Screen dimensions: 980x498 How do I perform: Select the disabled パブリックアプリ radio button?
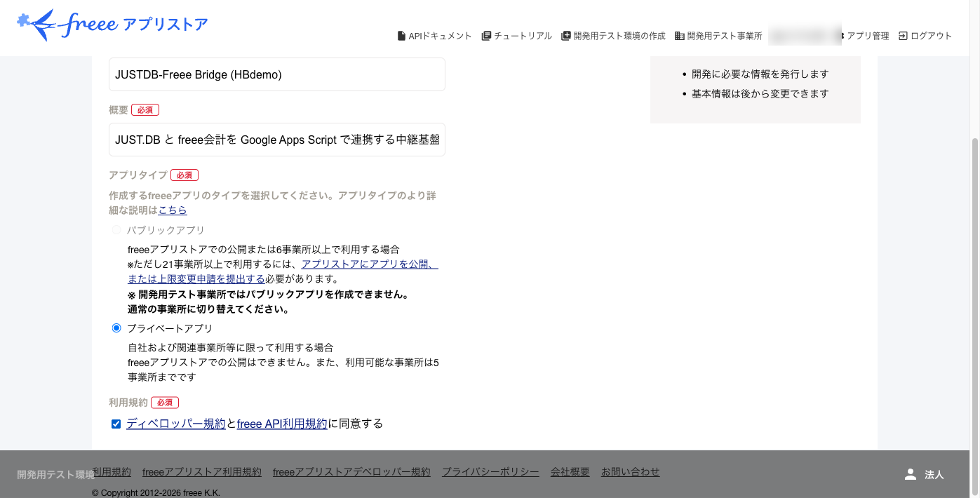pos(116,230)
